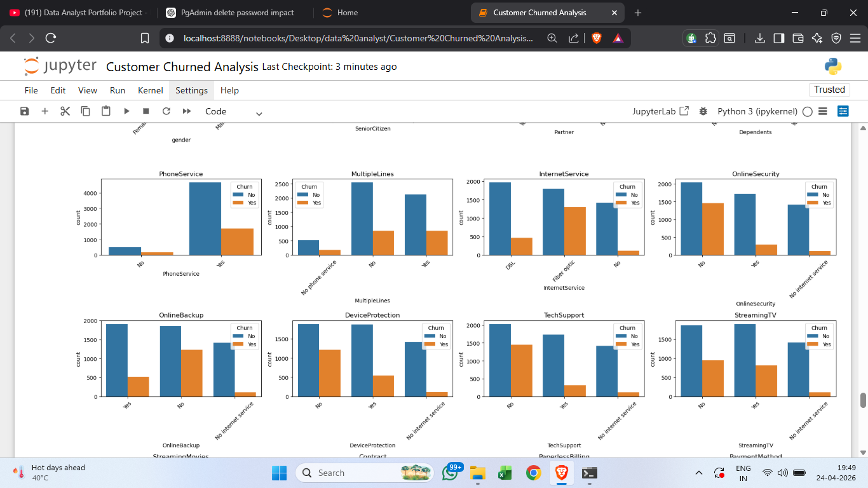Viewport: 868px width, 488px height.
Task: Toggle the browser sidebar panel icon
Action: click(779, 38)
